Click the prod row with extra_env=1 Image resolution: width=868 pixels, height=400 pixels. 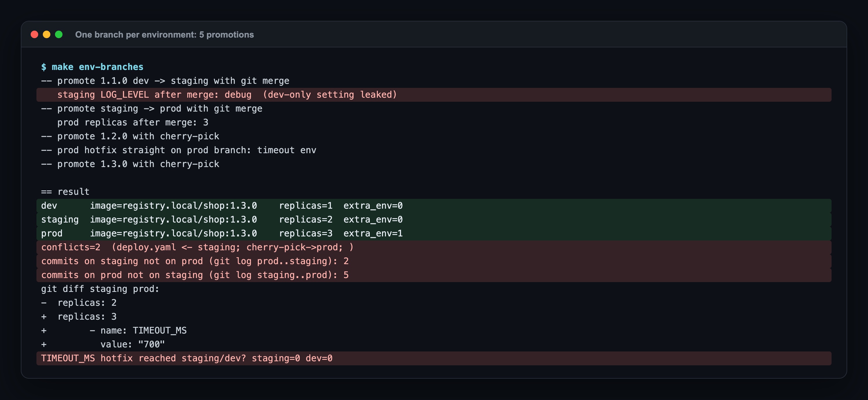click(x=434, y=233)
